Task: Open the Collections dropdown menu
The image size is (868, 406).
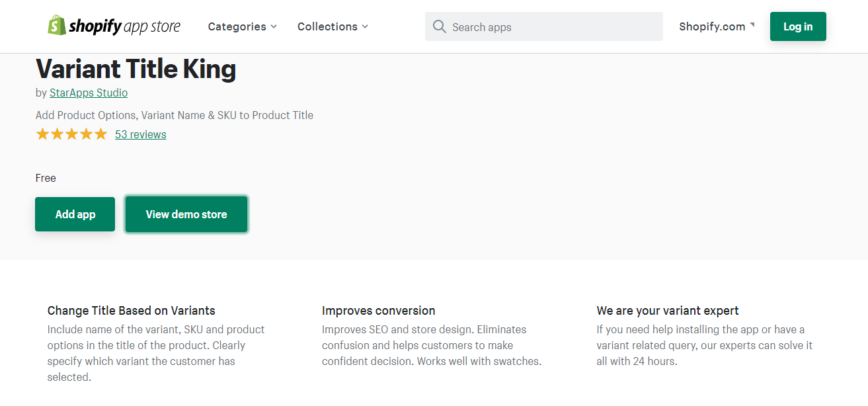Action: coord(333,26)
